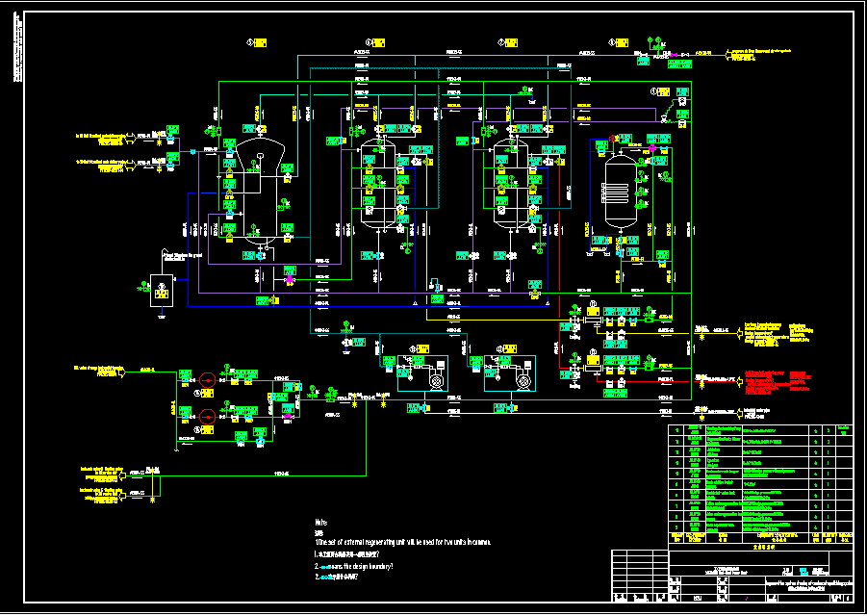The width and height of the screenshot is (867, 616).
Task: Select the upper red circular pump symbol
Action: (x=207, y=380)
